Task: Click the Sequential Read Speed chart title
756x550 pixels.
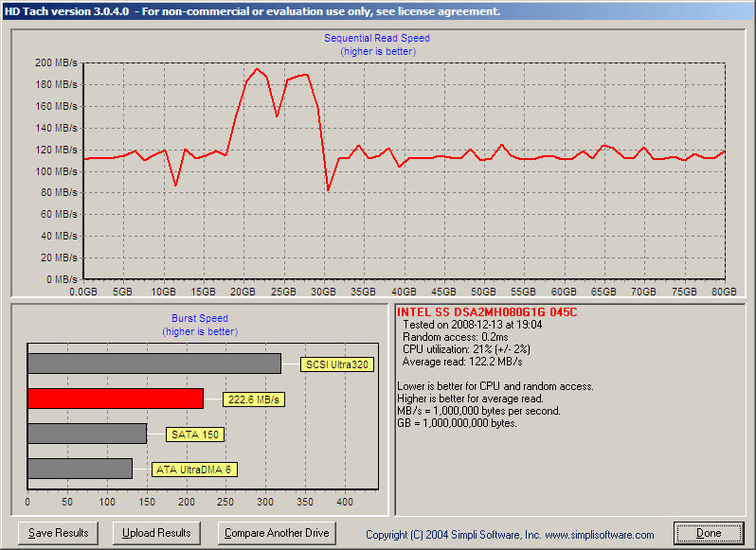Action: [x=377, y=39]
